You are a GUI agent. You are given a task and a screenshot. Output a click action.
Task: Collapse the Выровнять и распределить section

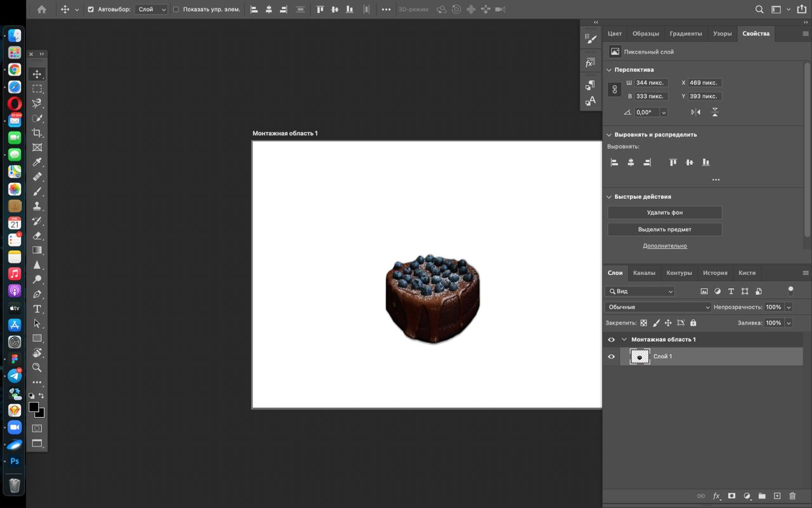tap(609, 135)
